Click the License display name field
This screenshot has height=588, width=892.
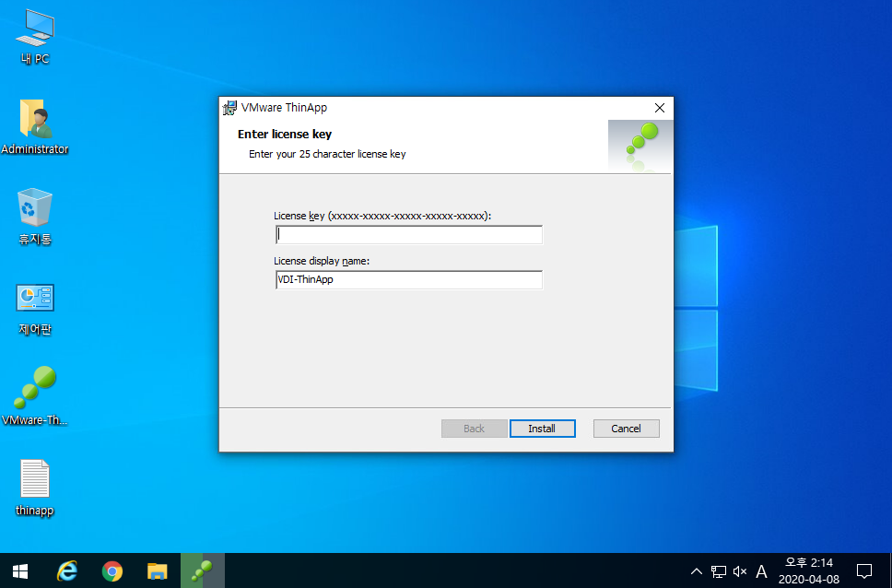[x=409, y=279]
